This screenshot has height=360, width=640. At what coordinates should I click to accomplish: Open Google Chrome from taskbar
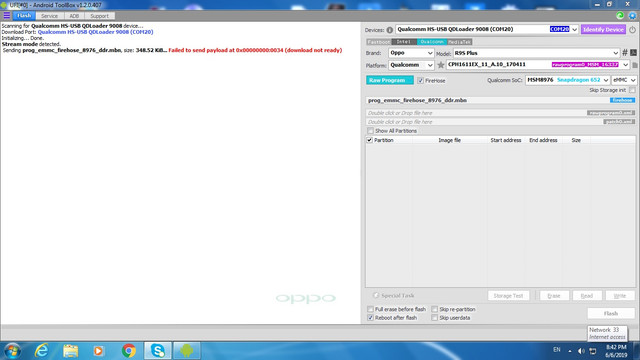[x=129, y=351]
